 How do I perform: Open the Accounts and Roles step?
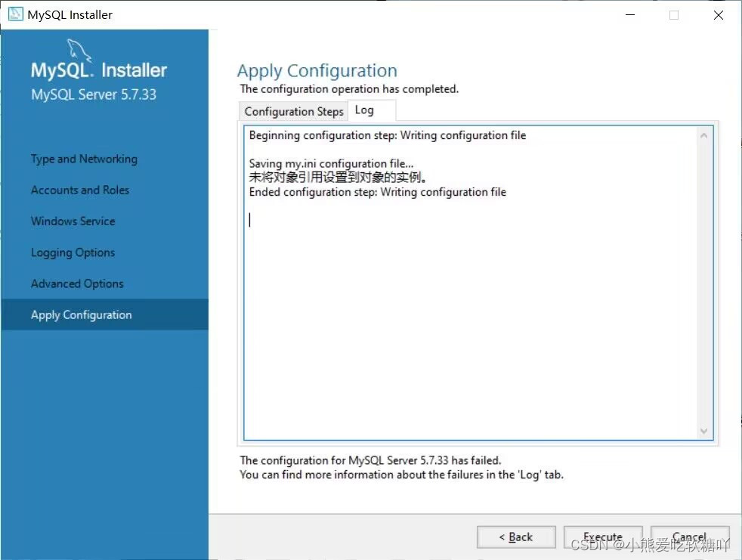tap(80, 190)
